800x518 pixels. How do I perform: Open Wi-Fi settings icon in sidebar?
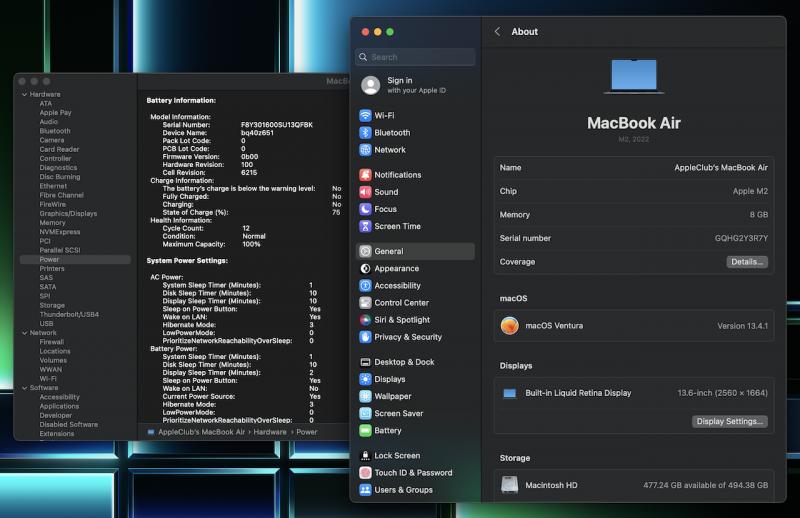coord(365,115)
